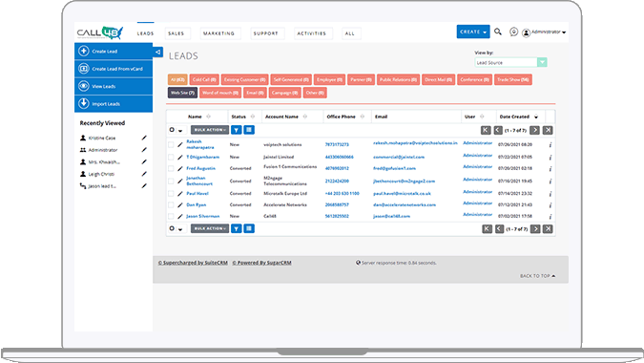Switch to the Marketing tab
The width and height of the screenshot is (644, 363).
218,33
